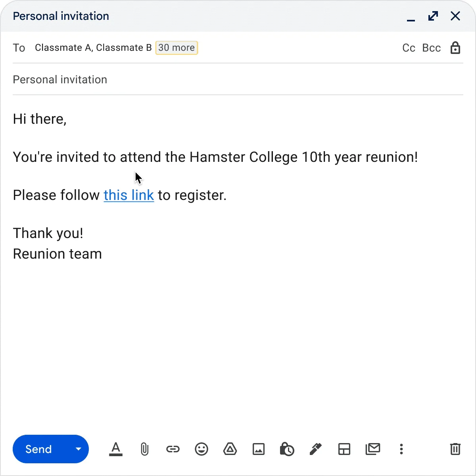This screenshot has height=476, width=476.
Task: Open multi-send mode with the envelope icon
Action: [372, 449]
